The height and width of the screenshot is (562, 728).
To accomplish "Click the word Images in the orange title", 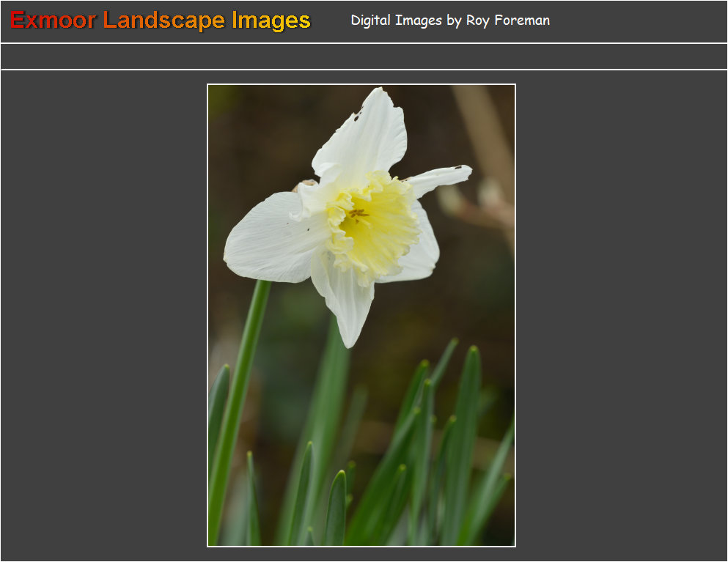I will coord(271,21).
